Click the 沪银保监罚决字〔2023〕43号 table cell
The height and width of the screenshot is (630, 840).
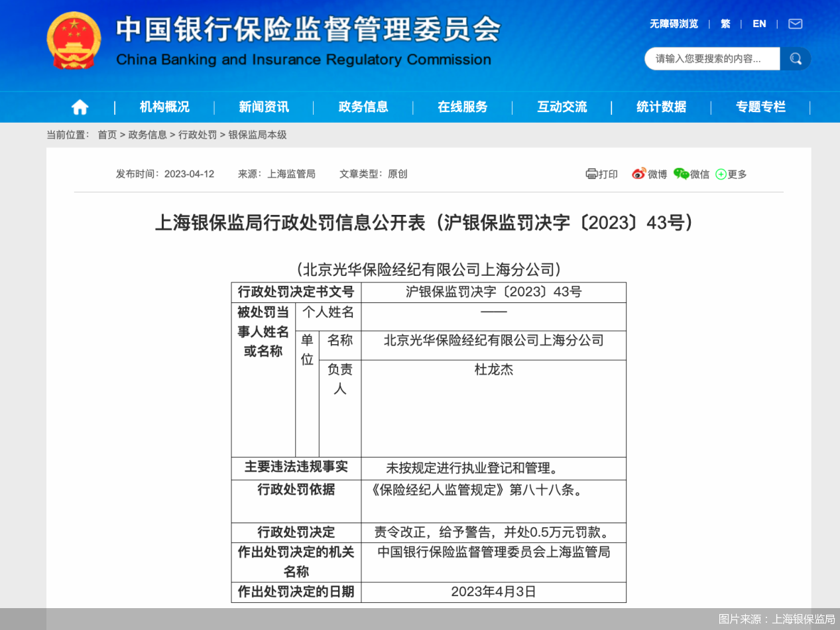[x=494, y=292]
